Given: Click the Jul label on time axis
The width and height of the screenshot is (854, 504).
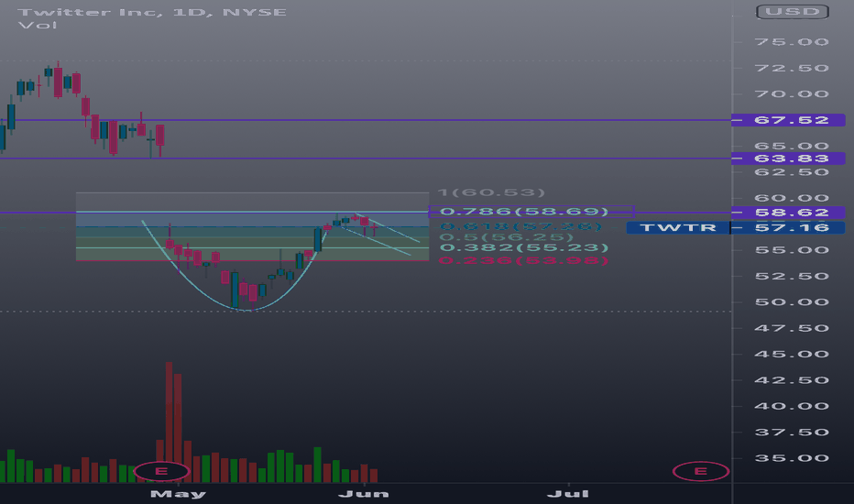Looking at the screenshot, I should click(x=567, y=494).
